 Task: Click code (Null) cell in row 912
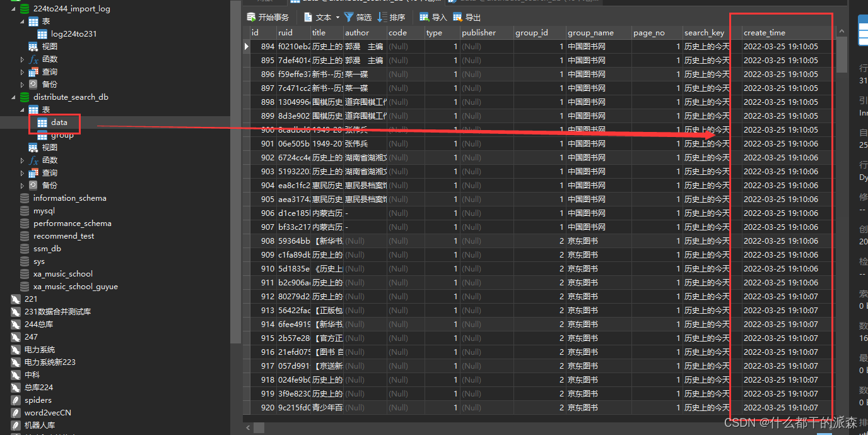coord(405,297)
